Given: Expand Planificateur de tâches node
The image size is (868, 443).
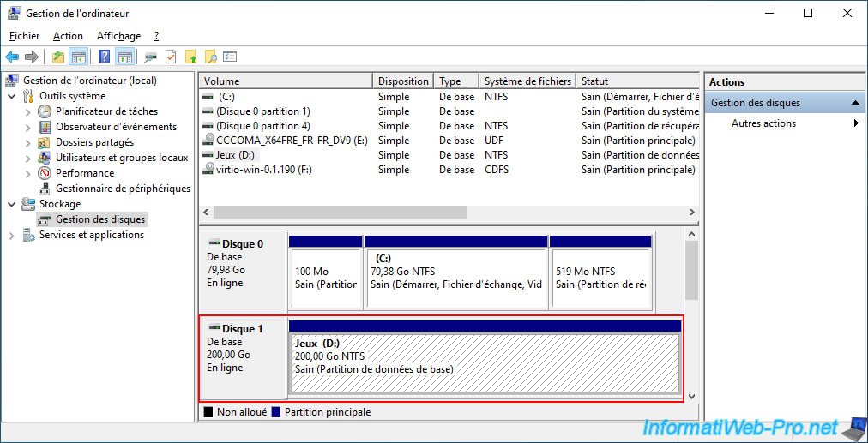Looking at the screenshot, I should (28, 111).
